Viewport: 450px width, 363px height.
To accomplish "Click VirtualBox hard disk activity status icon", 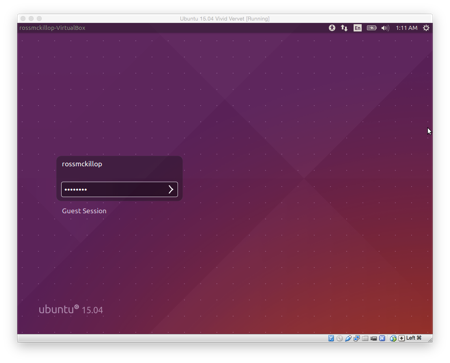I will tap(331, 338).
